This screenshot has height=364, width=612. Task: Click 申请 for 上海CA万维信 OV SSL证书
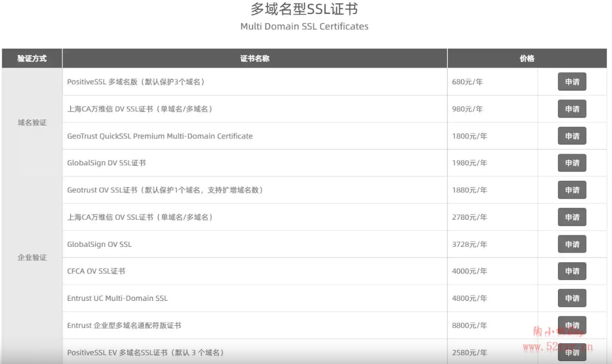pos(572,217)
